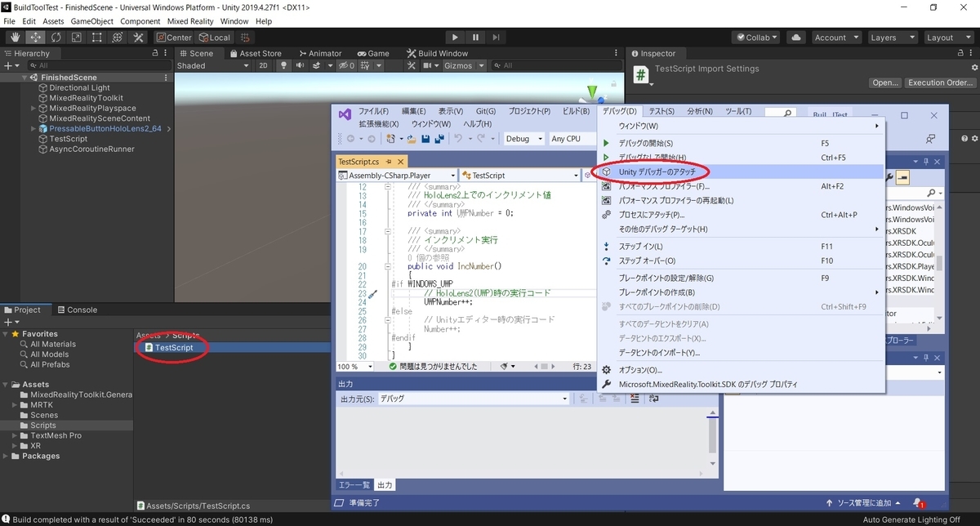Click Clear All icon in Output panel
Image resolution: width=980 pixels, height=526 pixels.
634,399
